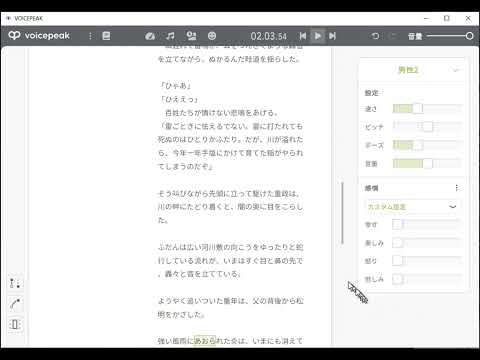This screenshot has height=360, width=480.
Task: Click the music note toolbar icon
Action: (170, 36)
